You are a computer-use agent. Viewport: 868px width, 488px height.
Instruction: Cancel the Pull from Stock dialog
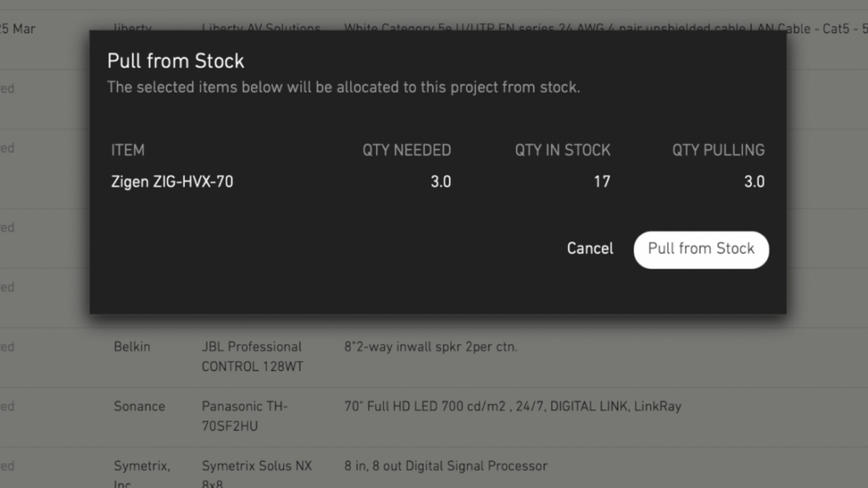[x=590, y=249]
